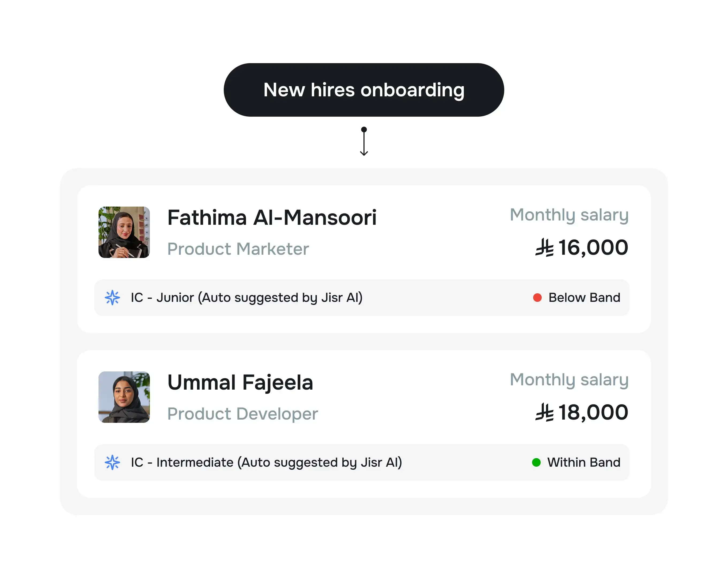
Task: Click the Riyal currency symbol beside 16,000
Action: (544, 248)
